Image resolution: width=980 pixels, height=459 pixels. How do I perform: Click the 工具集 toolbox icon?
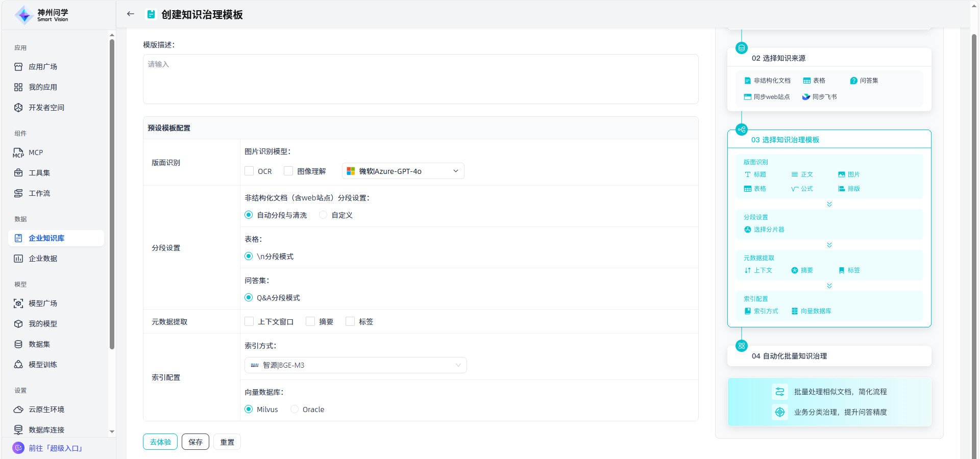point(18,173)
